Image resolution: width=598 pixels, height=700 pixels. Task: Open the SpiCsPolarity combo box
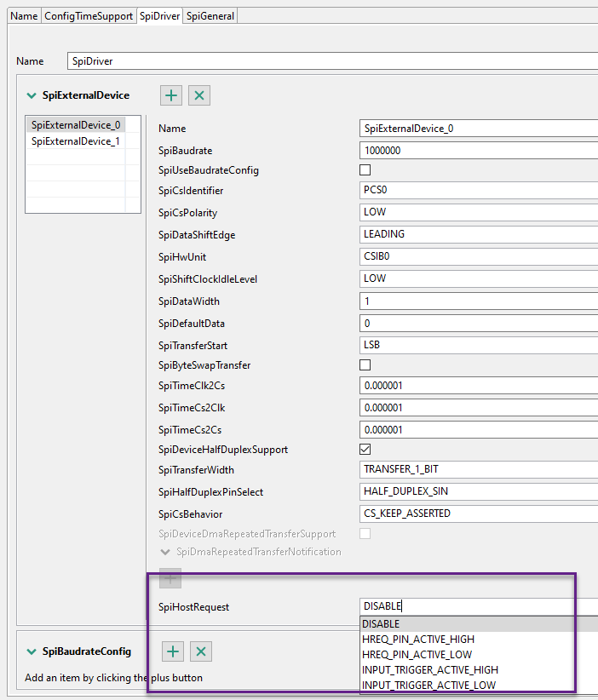pos(477,212)
